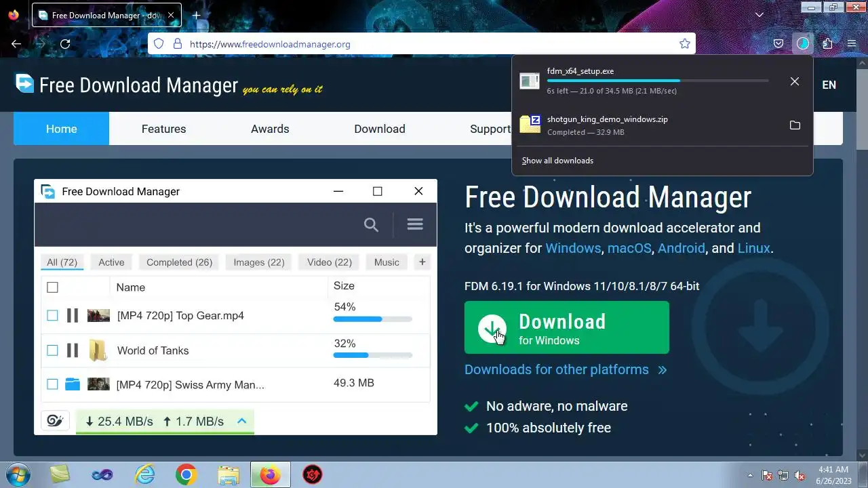Screen dimensions: 868x488
Task: Check the Top Gear.mp4 row checkbox
Action: pyautogui.click(x=52, y=315)
